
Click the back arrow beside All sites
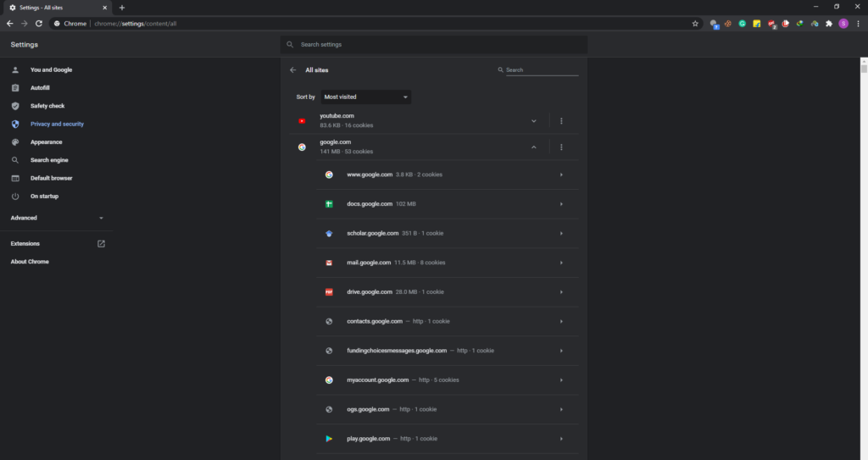point(292,70)
